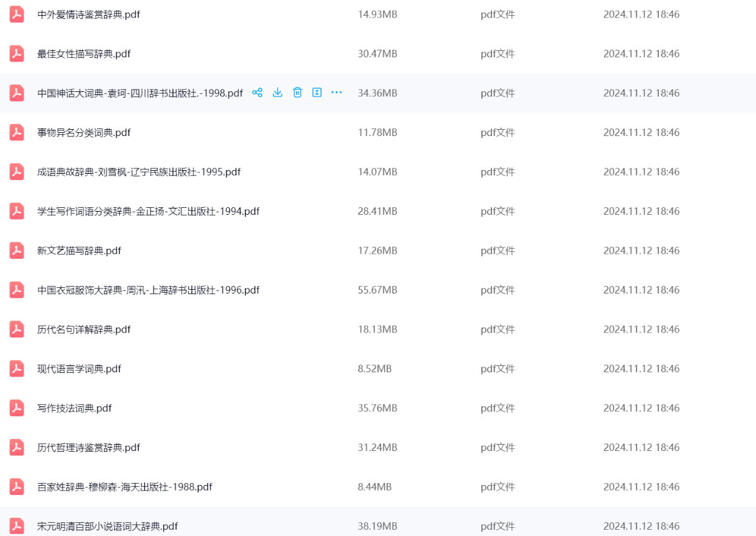The height and width of the screenshot is (536, 756).
Task: Open 宋元明清百部小说语词大辞典.pdf
Action: pos(107,527)
